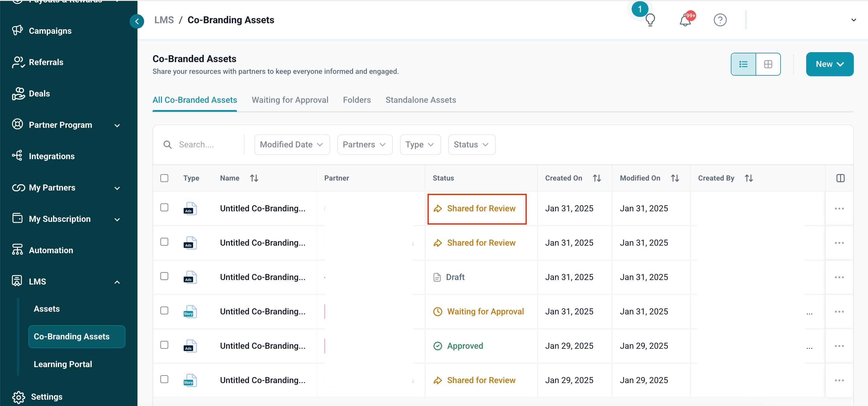Viewport: 868px width, 406px height.
Task: Select checkbox of the Approved asset row
Action: point(164,345)
